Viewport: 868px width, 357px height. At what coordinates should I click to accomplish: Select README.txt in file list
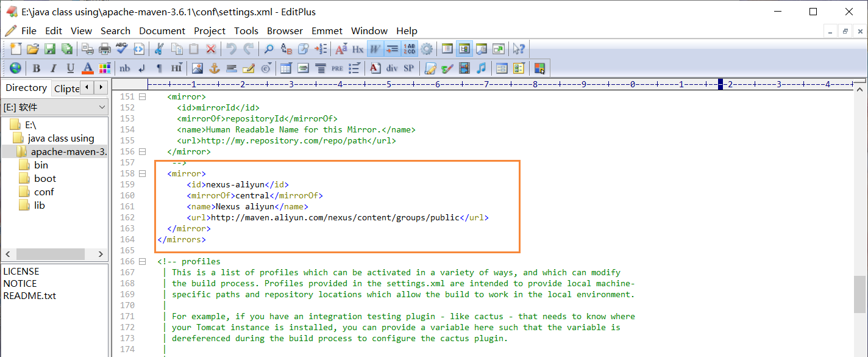(29, 295)
